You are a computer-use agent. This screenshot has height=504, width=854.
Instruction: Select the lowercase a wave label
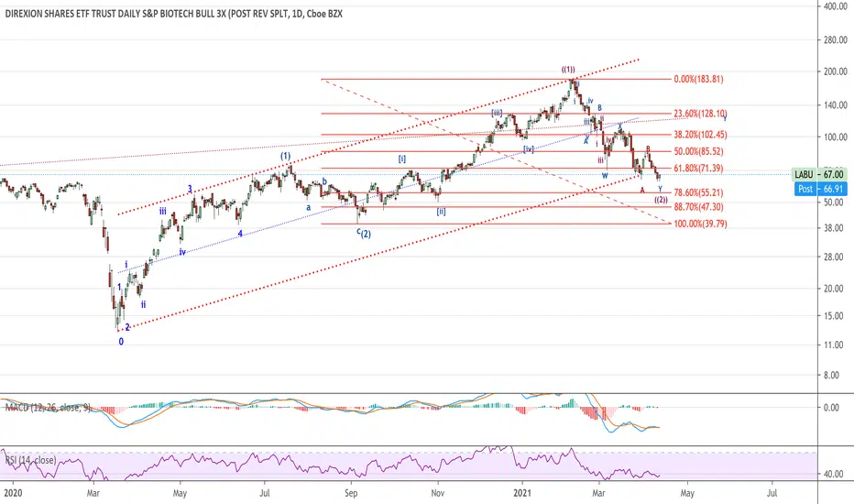coord(308,208)
